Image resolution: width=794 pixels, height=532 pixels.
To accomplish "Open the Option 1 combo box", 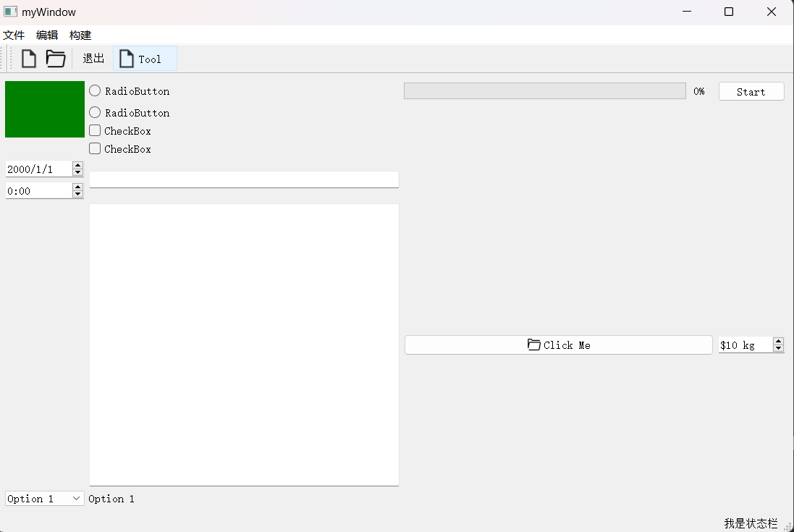I will (45, 499).
